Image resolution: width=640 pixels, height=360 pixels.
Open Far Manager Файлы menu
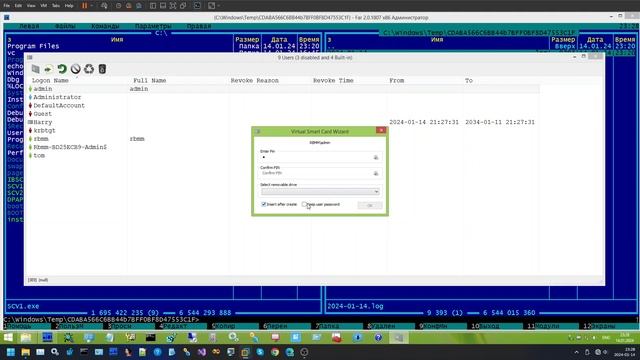click(65, 26)
